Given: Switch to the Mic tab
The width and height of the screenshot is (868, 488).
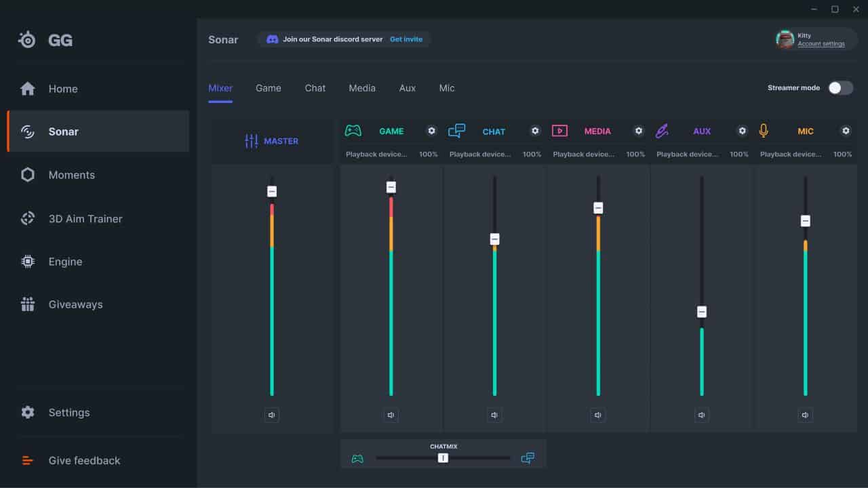Looking at the screenshot, I should 447,88.
